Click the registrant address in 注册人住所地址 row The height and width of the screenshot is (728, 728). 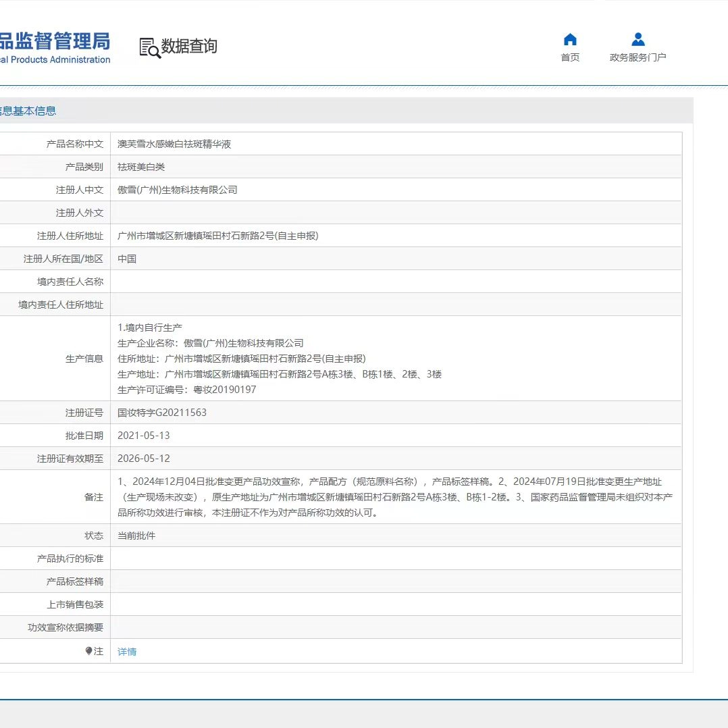[x=217, y=236]
